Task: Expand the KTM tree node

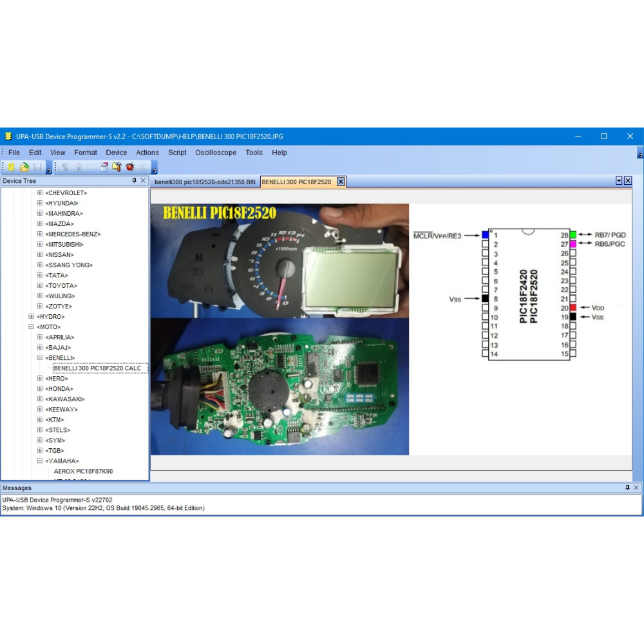Action: (40, 419)
